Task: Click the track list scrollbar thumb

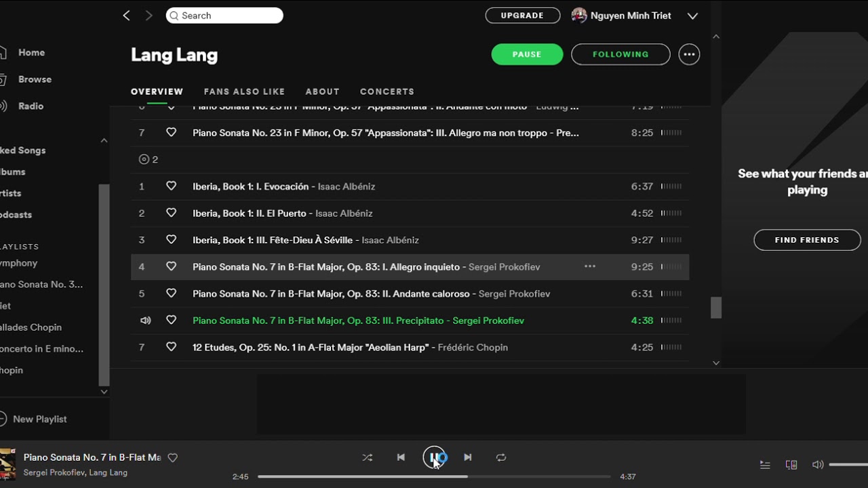Action: point(716,308)
